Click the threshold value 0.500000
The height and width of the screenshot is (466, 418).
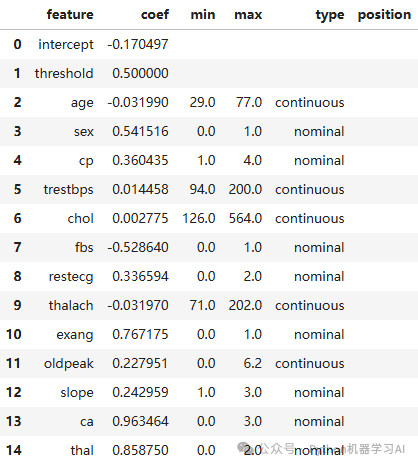click(x=140, y=73)
